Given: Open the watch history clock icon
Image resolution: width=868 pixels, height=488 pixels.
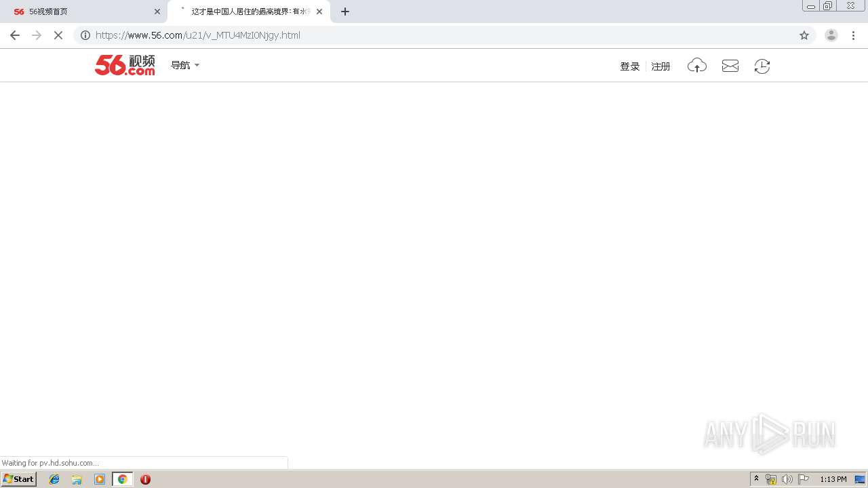Looking at the screenshot, I should coord(762,66).
